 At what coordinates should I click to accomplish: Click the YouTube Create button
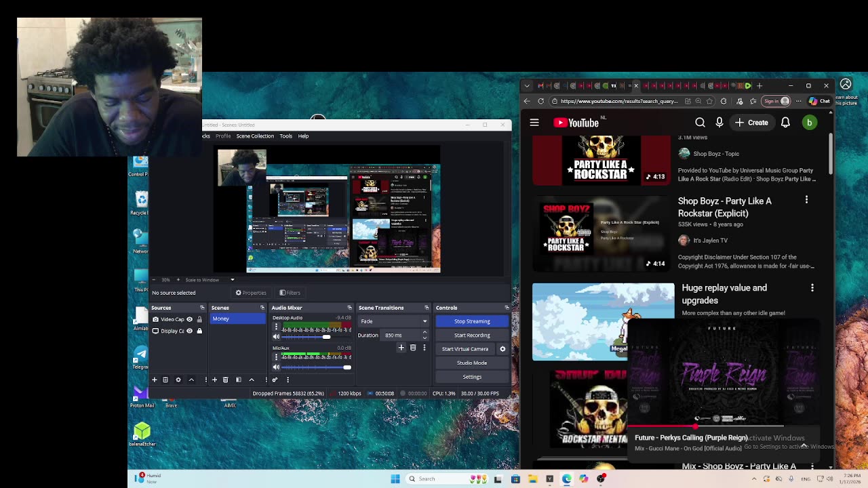point(751,123)
